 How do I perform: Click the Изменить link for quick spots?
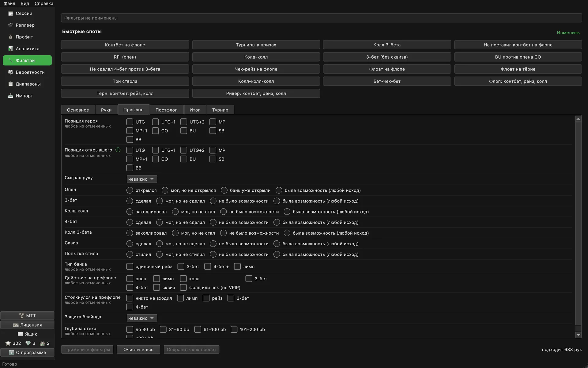click(x=568, y=33)
